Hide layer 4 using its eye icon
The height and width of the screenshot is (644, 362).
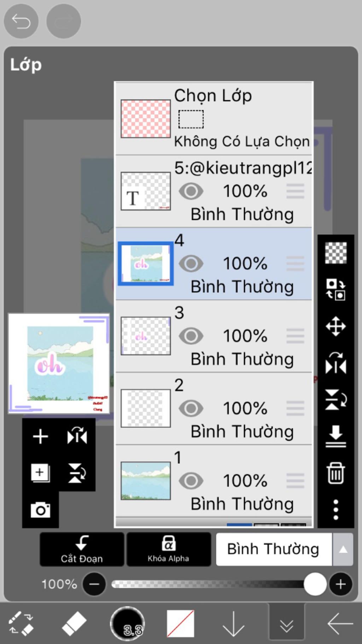191,264
